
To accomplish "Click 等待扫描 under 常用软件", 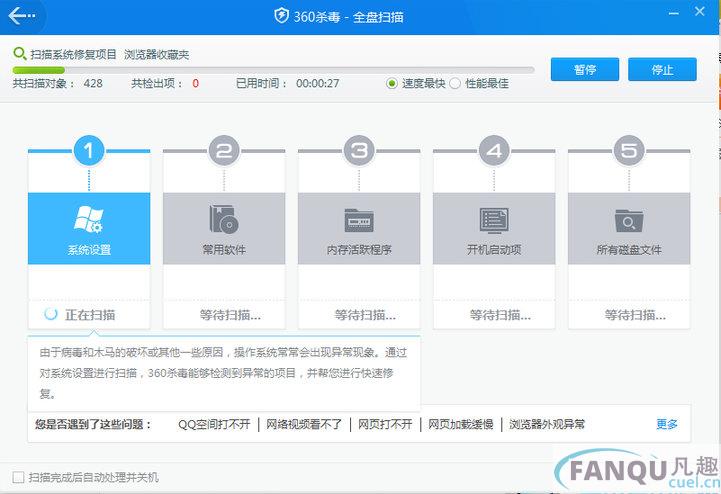I will coord(230,315).
